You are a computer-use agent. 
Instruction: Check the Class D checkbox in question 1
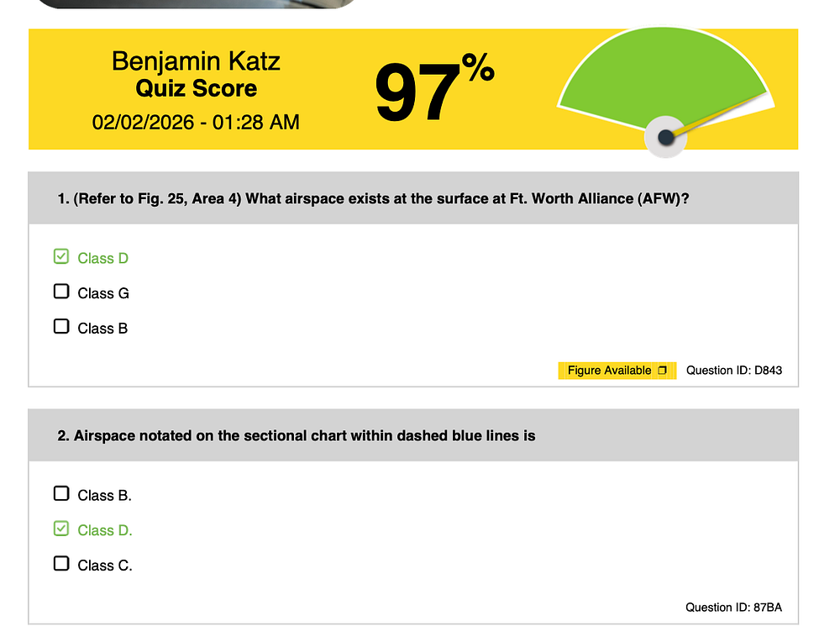[61, 257]
